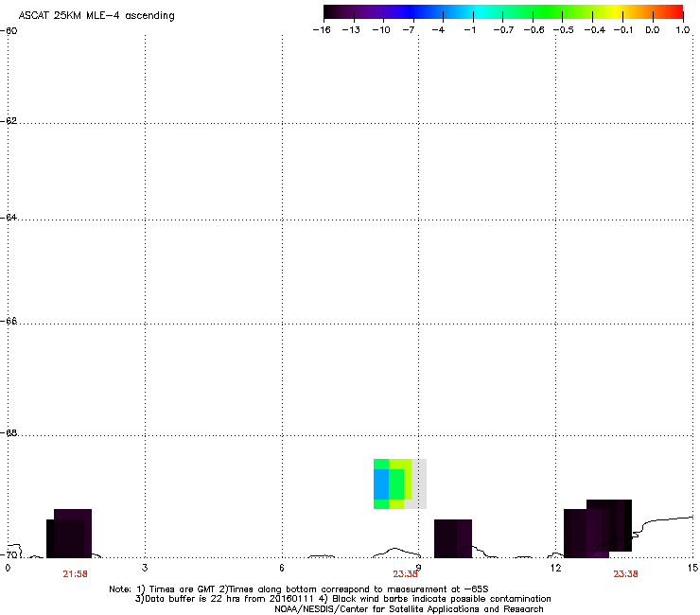Click the "-7" colorbar label
Screen dimensions: 700x615
point(409,30)
